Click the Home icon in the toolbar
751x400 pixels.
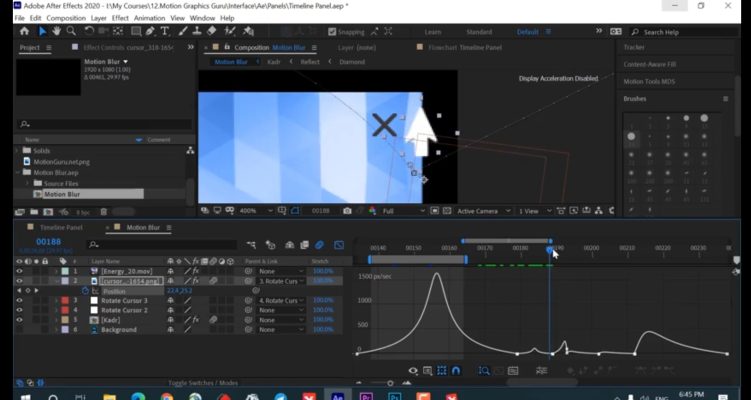point(24,32)
